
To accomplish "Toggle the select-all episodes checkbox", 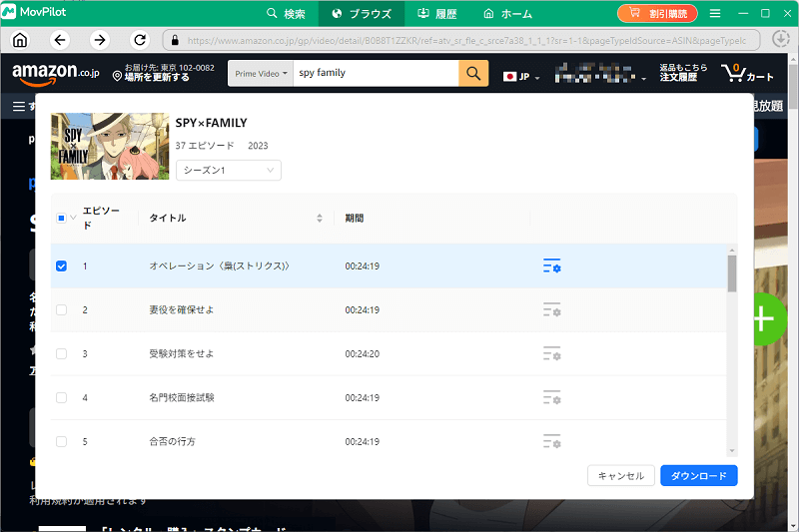I will pyautogui.click(x=61, y=218).
